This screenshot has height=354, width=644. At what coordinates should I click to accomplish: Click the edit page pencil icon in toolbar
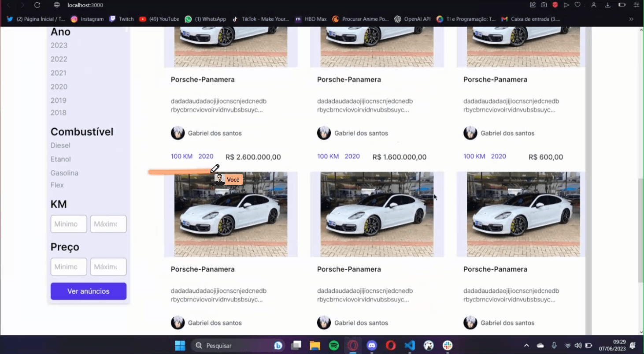coord(533,5)
